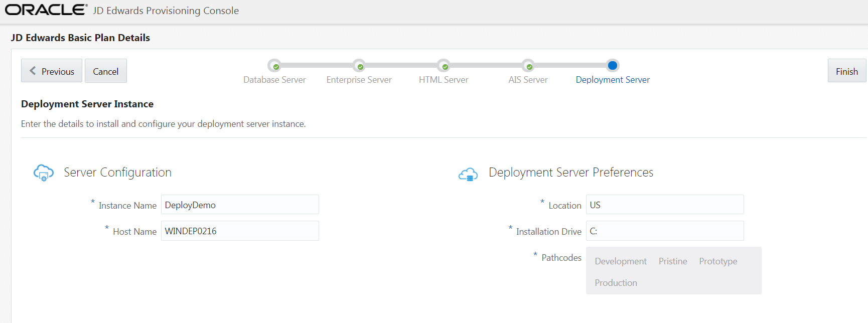868x323 pixels.
Task: Click the Server Configuration cloud icon
Action: tap(44, 173)
